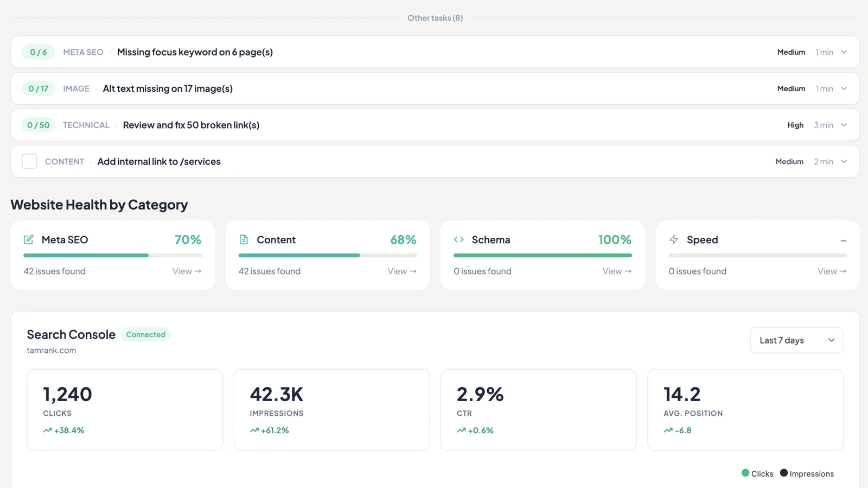Check the Add internal link to /services checkbox
This screenshot has height=488, width=868.
pyautogui.click(x=29, y=161)
